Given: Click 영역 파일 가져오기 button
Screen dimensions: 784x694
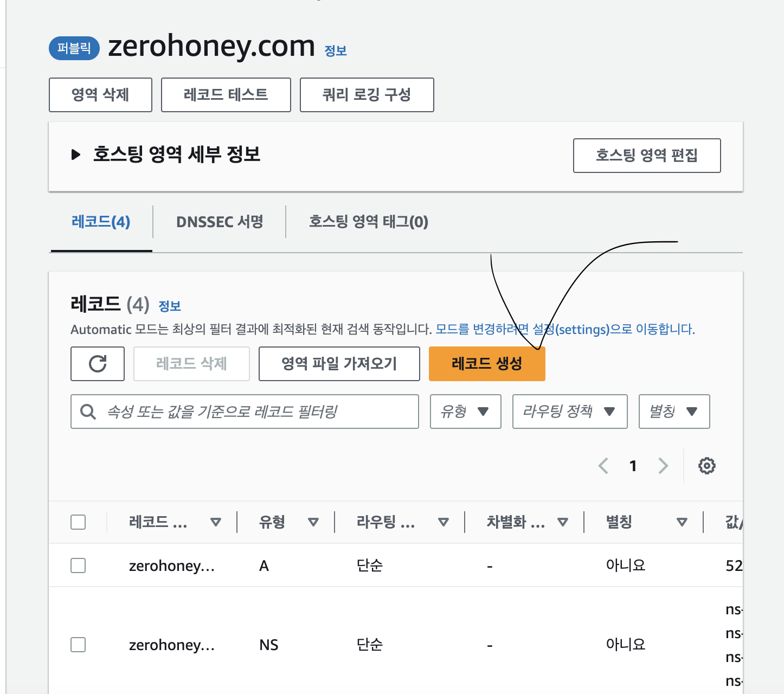Looking at the screenshot, I should 339,364.
